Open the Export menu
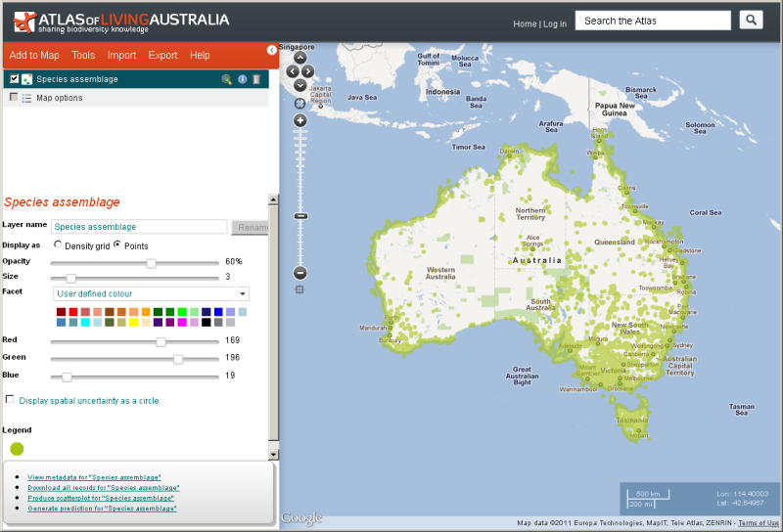Image resolution: width=783 pixels, height=532 pixels. pyautogui.click(x=162, y=56)
